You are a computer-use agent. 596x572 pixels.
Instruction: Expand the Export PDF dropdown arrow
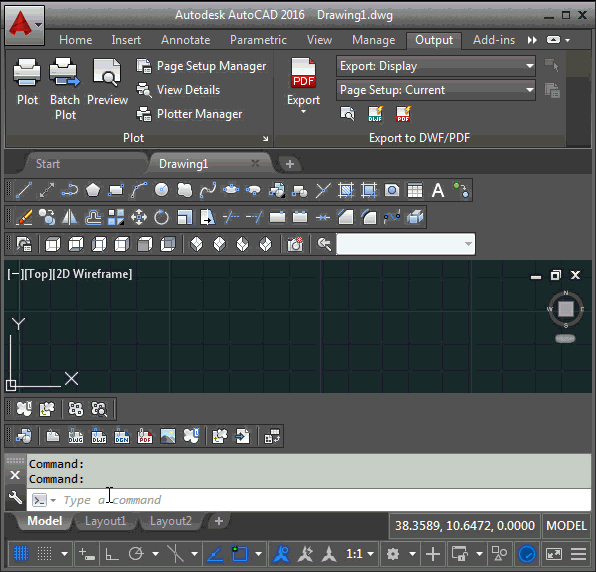(x=303, y=112)
